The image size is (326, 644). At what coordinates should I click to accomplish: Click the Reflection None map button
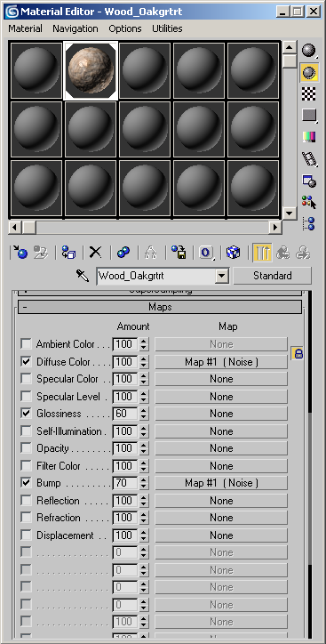click(221, 501)
